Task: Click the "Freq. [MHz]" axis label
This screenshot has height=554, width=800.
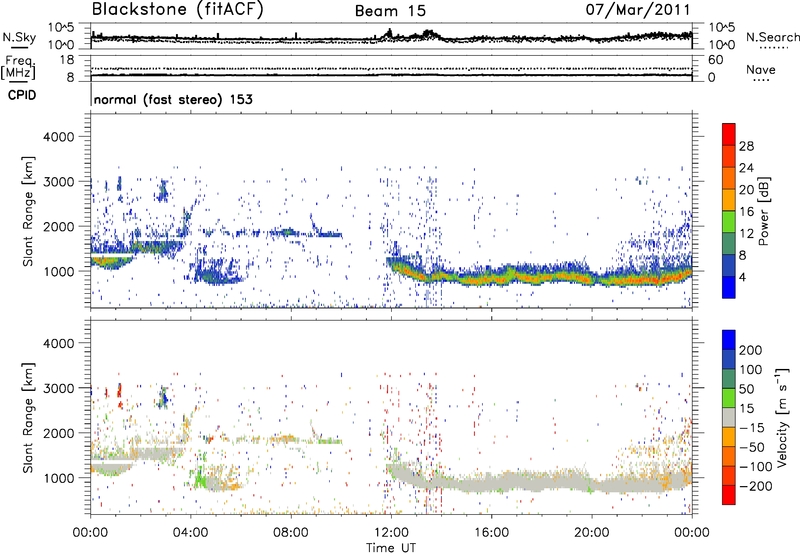Action: click(18, 67)
